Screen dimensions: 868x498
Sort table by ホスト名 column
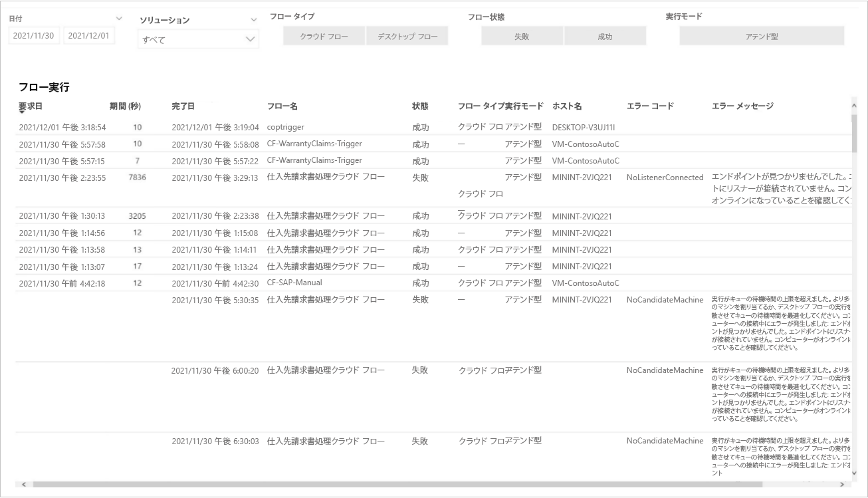click(567, 106)
